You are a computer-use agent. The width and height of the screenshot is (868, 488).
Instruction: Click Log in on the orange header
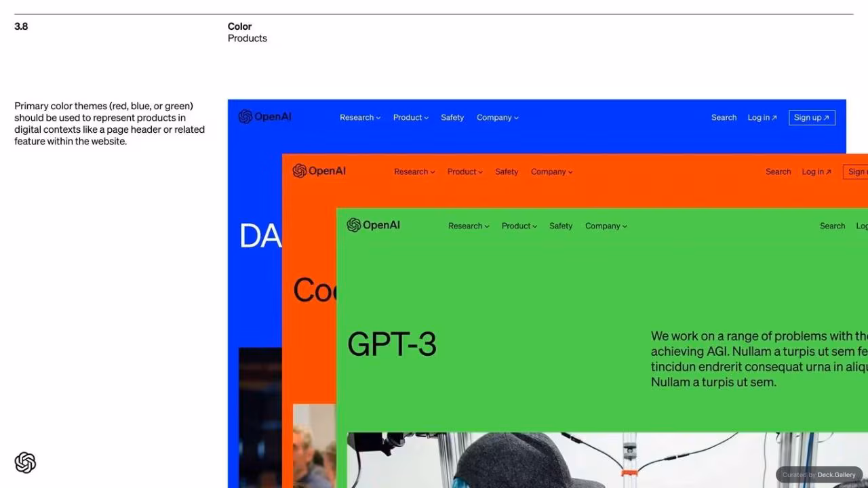pos(816,171)
